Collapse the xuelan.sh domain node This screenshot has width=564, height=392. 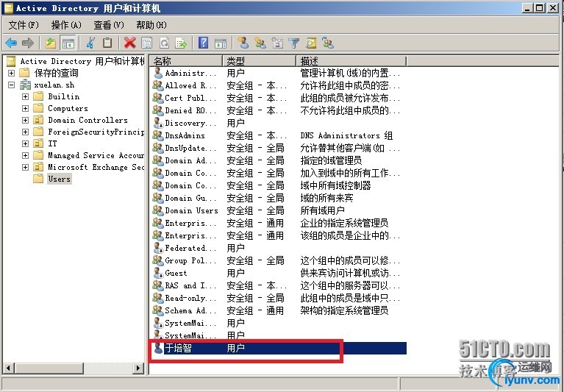tap(12, 85)
